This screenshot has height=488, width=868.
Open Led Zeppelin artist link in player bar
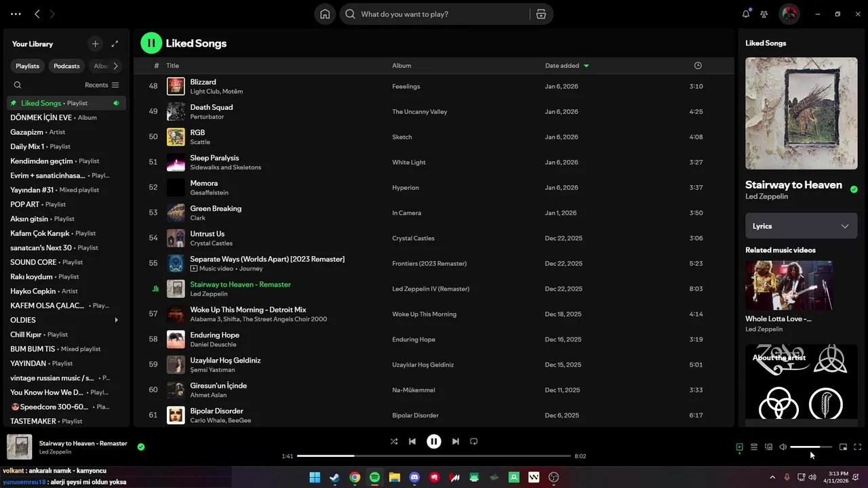pyautogui.click(x=55, y=452)
